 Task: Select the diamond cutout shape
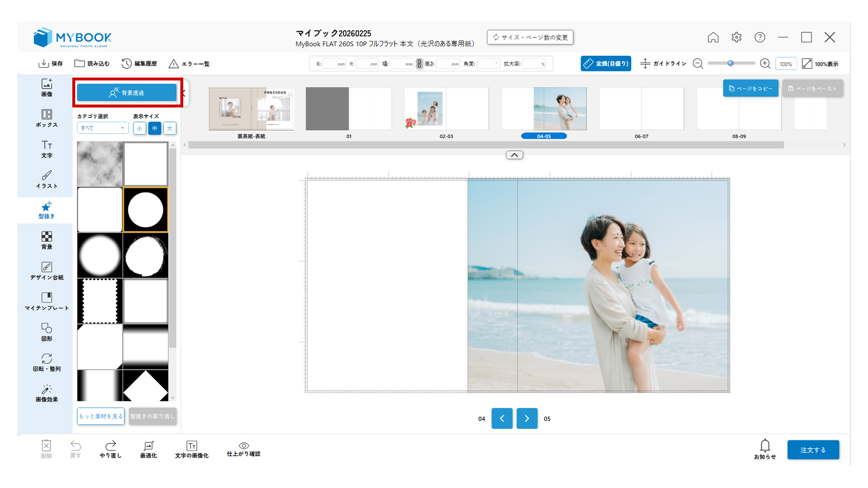click(x=146, y=385)
